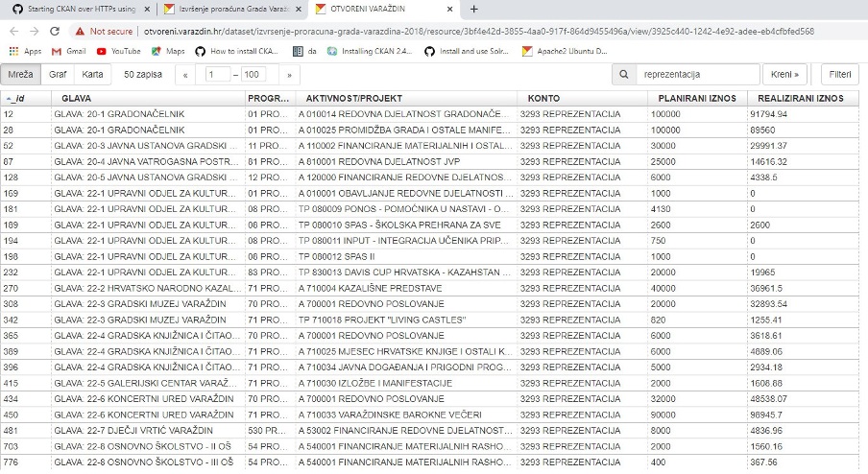Screen dimensions: 868x474
Task: Reload the page with refresh icon
Action: pos(57,31)
